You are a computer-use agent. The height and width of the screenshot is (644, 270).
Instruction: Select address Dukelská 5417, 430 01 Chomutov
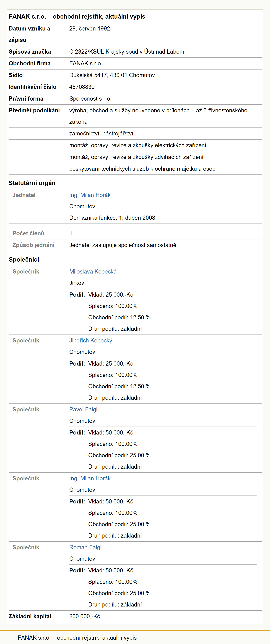112,75
